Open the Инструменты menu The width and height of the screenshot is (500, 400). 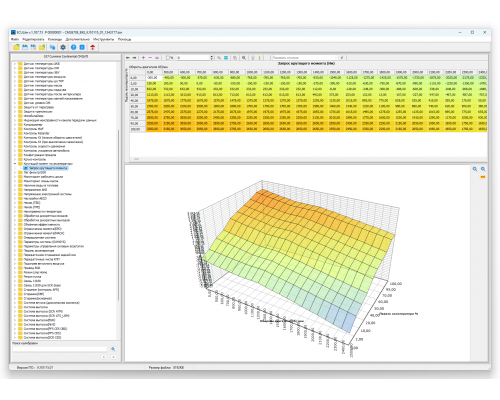(x=103, y=39)
